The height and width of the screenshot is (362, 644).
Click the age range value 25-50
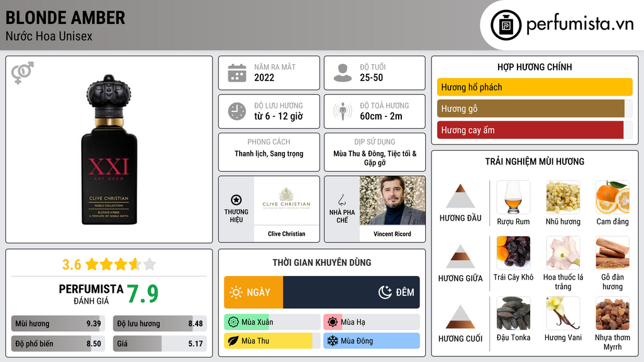[371, 77]
